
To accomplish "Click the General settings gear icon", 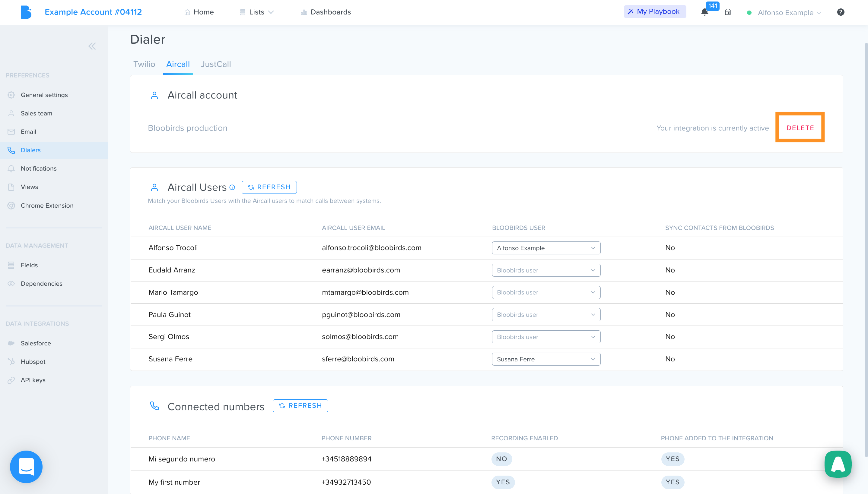I will [11, 95].
